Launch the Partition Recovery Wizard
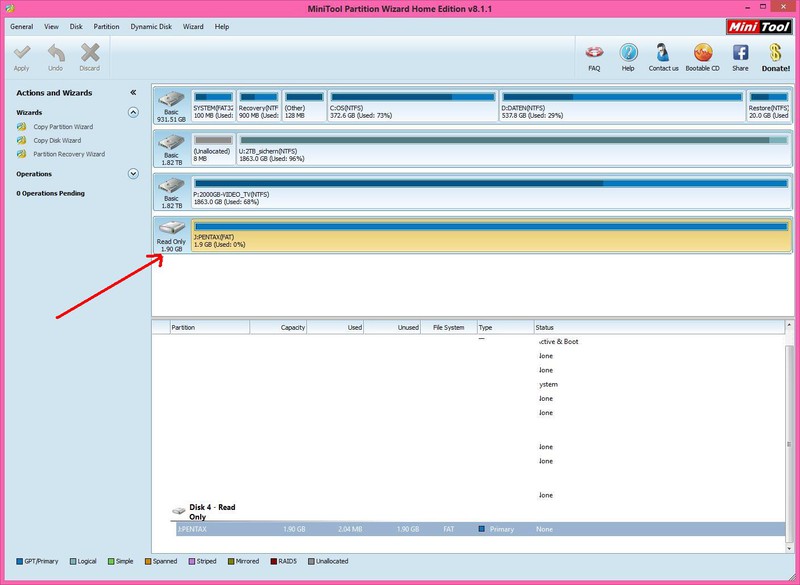 [69, 154]
